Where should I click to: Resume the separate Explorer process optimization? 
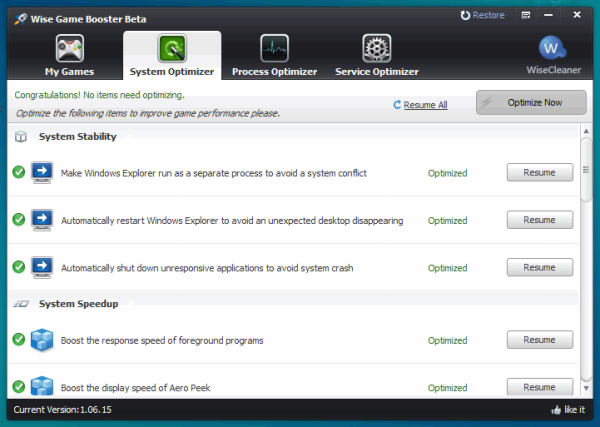tap(540, 173)
